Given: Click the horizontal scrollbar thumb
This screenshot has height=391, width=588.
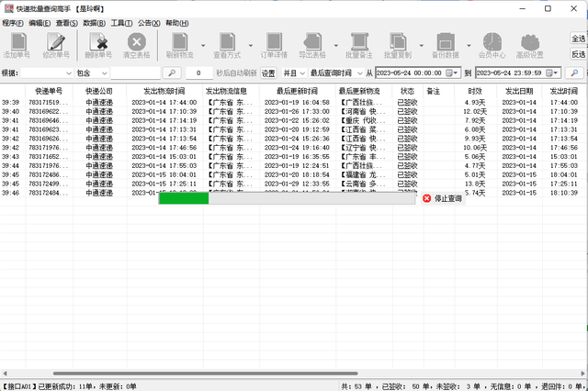Looking at the screenshot, I should point(205,374).
